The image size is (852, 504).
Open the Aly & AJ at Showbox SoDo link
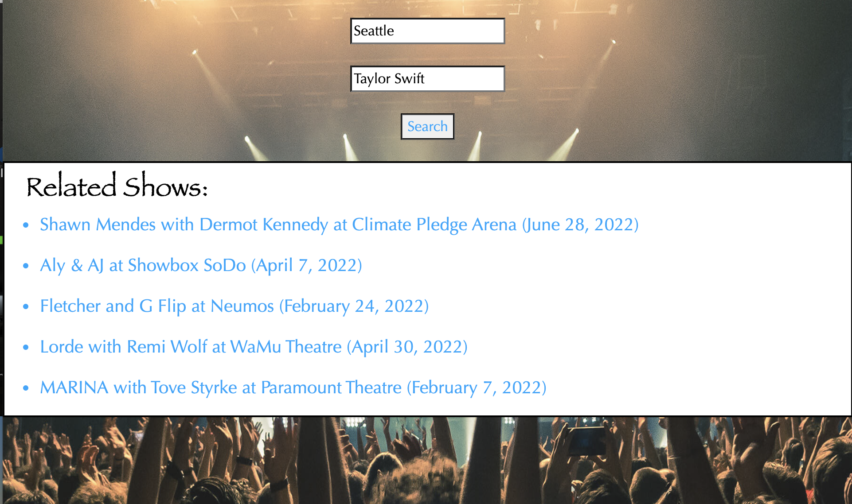[x=201, y=265]
